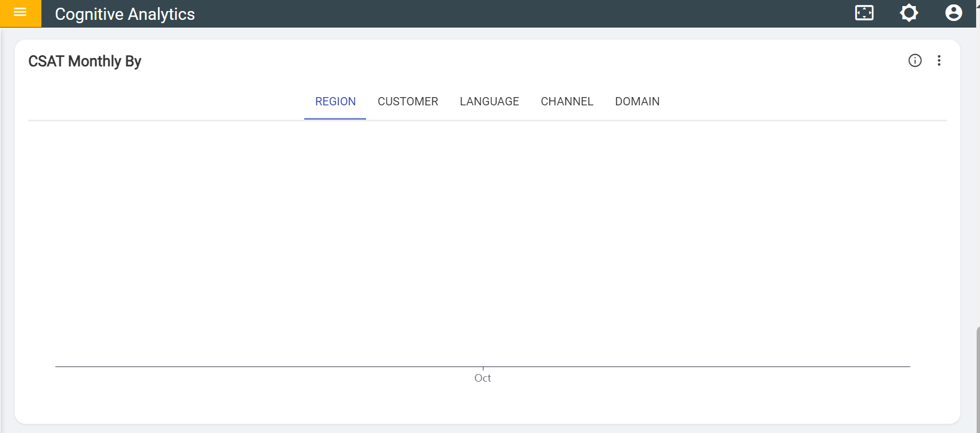Click the empty chart plot area

[483, 243]
